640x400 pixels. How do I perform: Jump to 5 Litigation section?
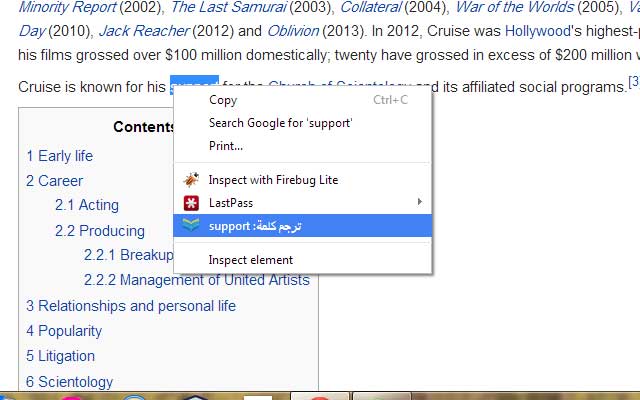[x=60, y=356]
